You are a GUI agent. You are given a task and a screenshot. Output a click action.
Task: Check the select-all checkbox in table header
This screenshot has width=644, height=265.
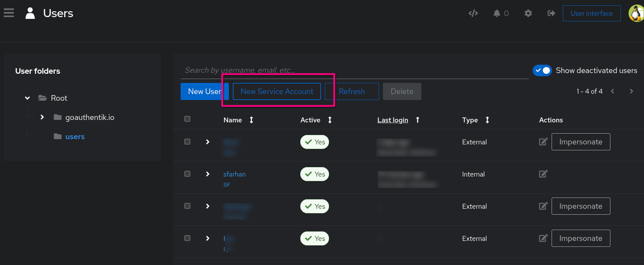(187, 119)
